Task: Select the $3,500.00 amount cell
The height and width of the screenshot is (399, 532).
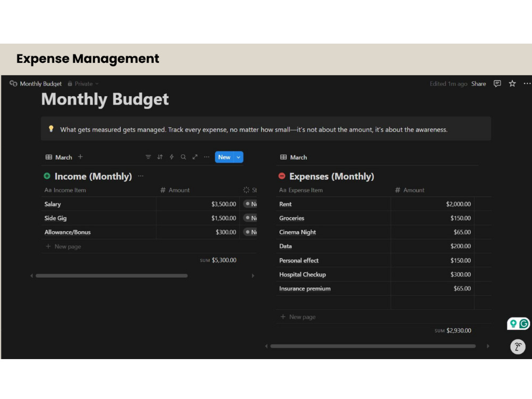Action: pos(198,204)
